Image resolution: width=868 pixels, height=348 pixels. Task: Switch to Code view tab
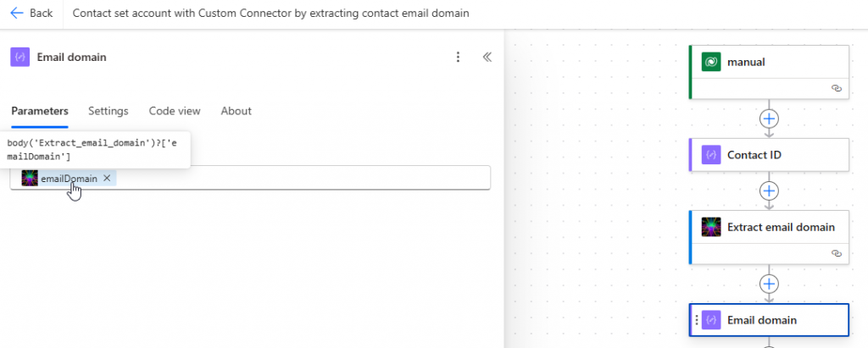click(175, 111)
